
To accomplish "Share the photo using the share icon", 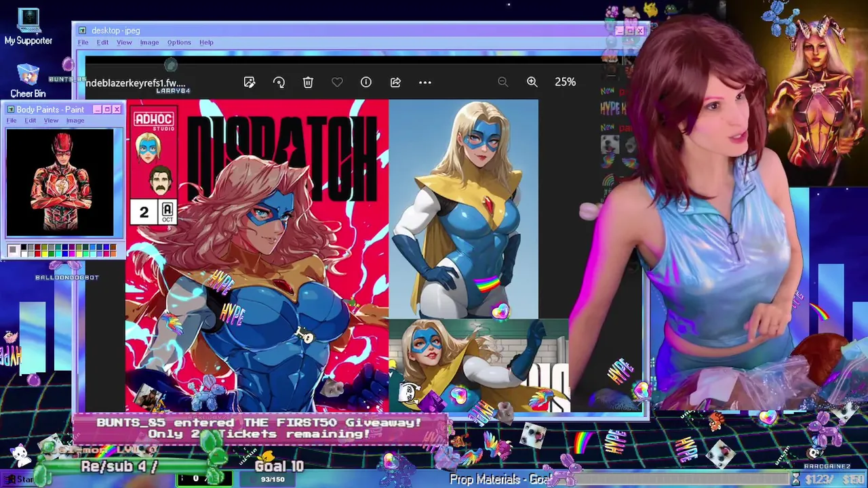I will [x=395, y=82].
